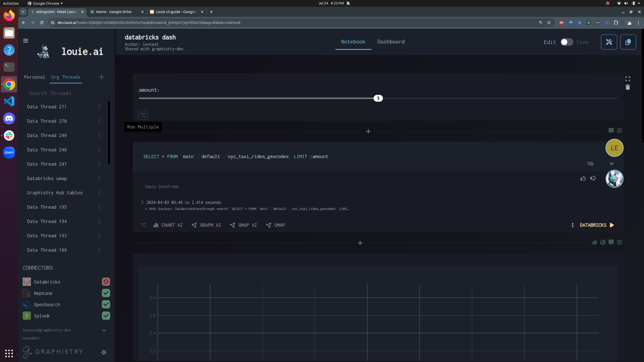Open options for Databricks umap thread
Image resolution: width=644 pixels, height=362 pixels.
99,178
